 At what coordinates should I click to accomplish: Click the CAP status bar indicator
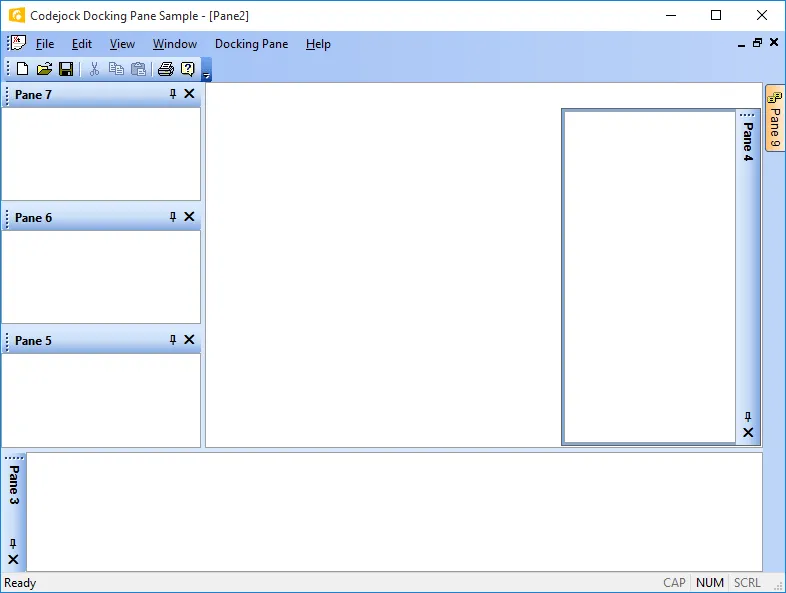674,582
